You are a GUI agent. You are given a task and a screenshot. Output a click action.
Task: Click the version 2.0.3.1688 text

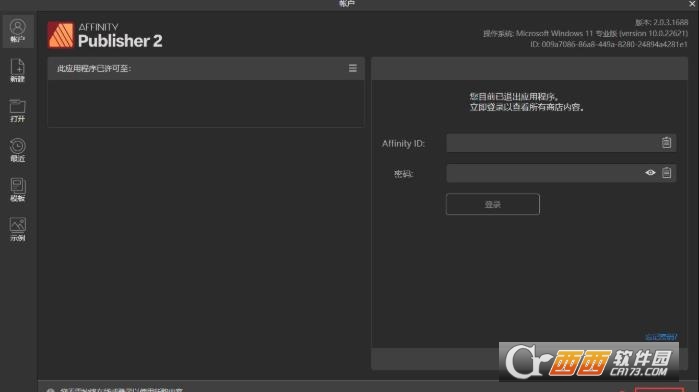pos(662,22)
